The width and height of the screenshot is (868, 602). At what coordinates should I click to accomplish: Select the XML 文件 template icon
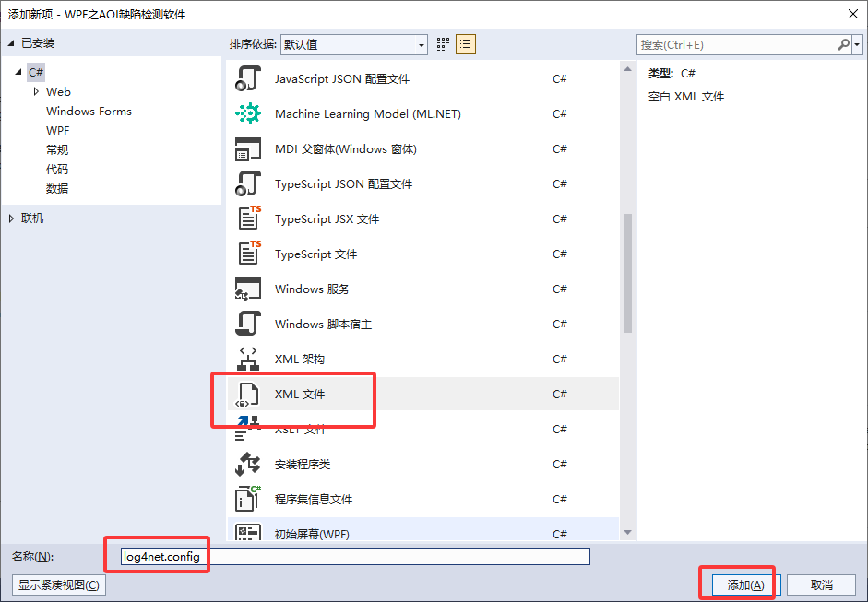[247, 394]
